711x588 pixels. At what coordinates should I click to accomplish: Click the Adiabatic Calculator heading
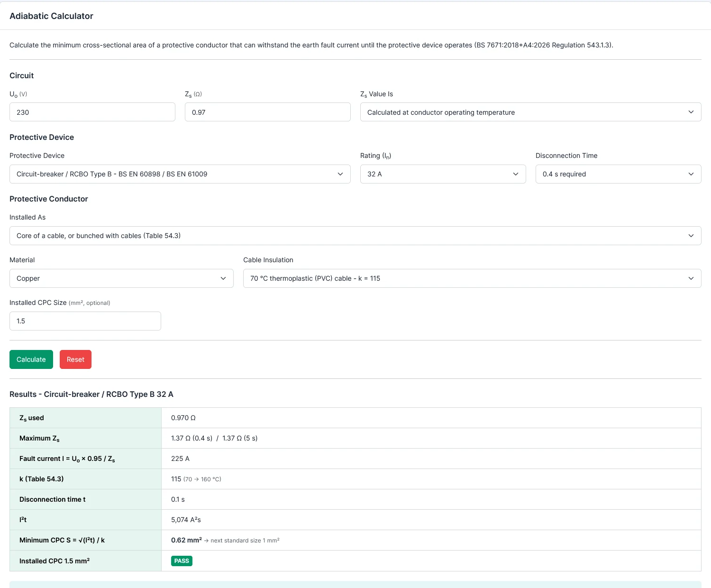coord(51,16)
